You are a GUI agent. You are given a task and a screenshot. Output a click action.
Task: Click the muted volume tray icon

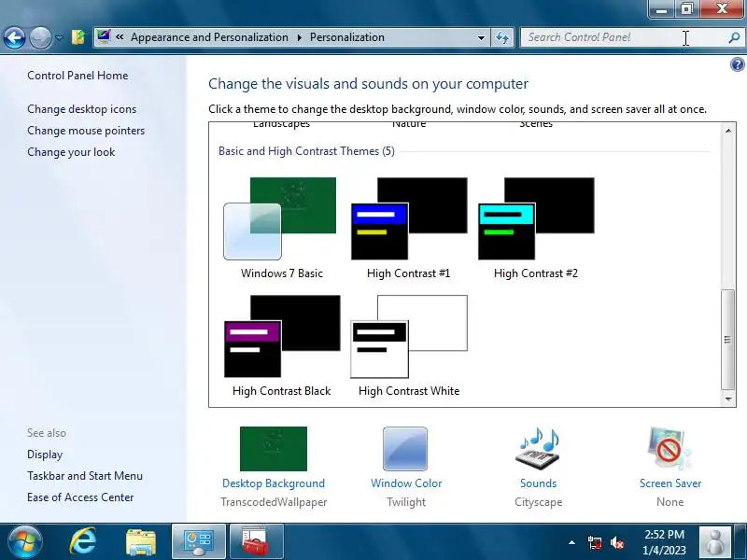(617, 542)
